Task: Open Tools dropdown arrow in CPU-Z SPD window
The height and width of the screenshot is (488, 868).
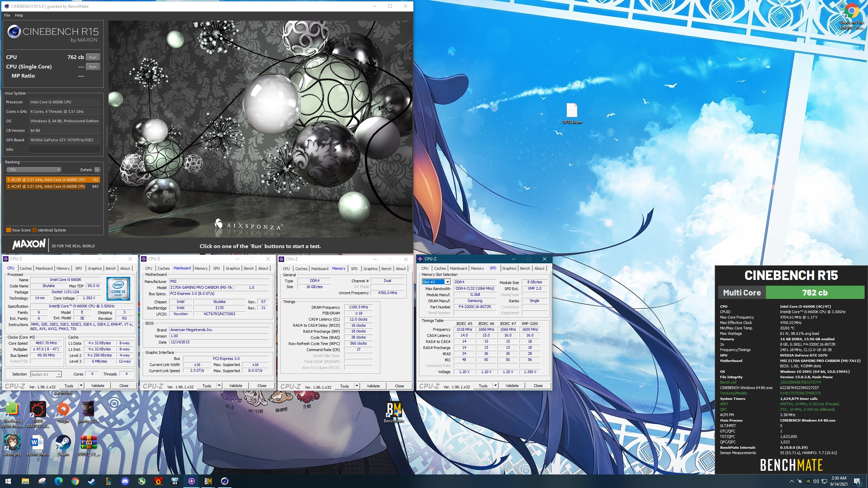Action: pos(495,386)
